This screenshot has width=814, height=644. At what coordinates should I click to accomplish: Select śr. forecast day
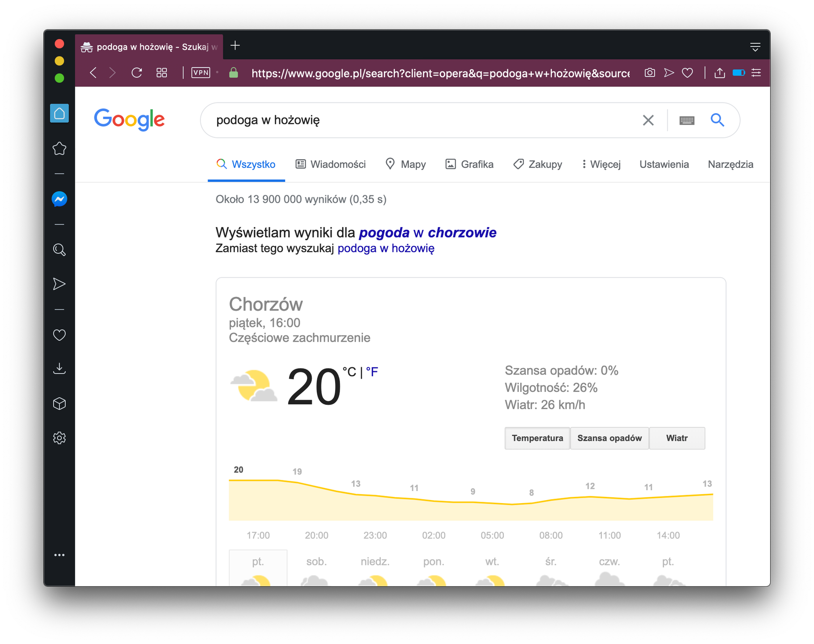551,569
